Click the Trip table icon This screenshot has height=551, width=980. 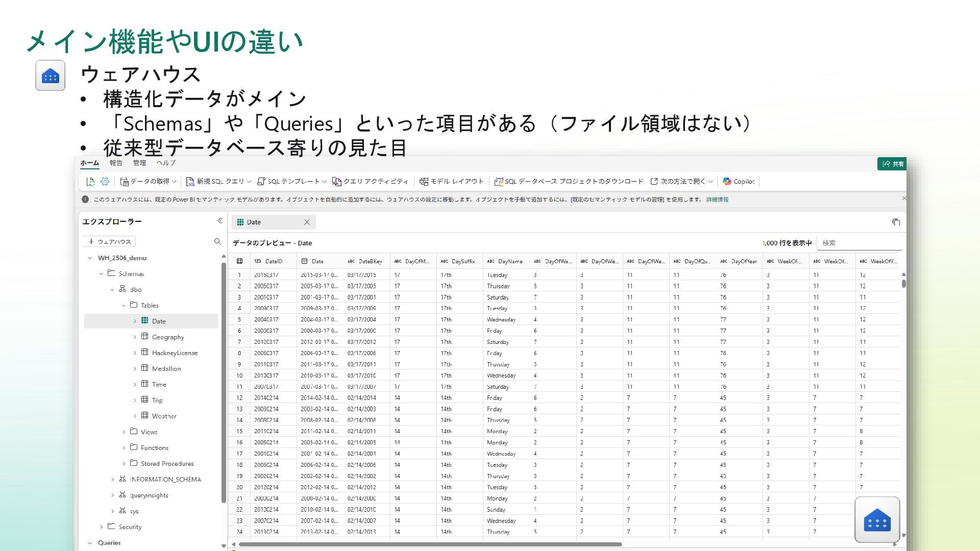(x=144, y=399)
